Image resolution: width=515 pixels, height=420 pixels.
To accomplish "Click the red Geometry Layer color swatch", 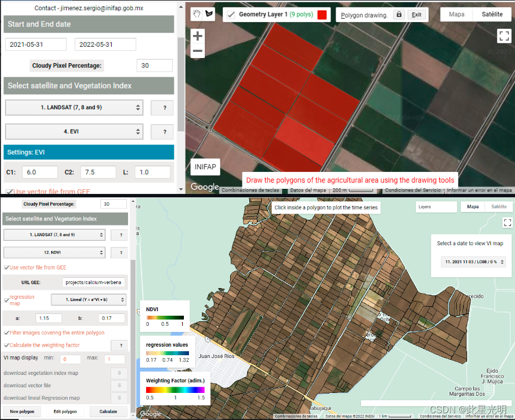I will pos(323,15).
